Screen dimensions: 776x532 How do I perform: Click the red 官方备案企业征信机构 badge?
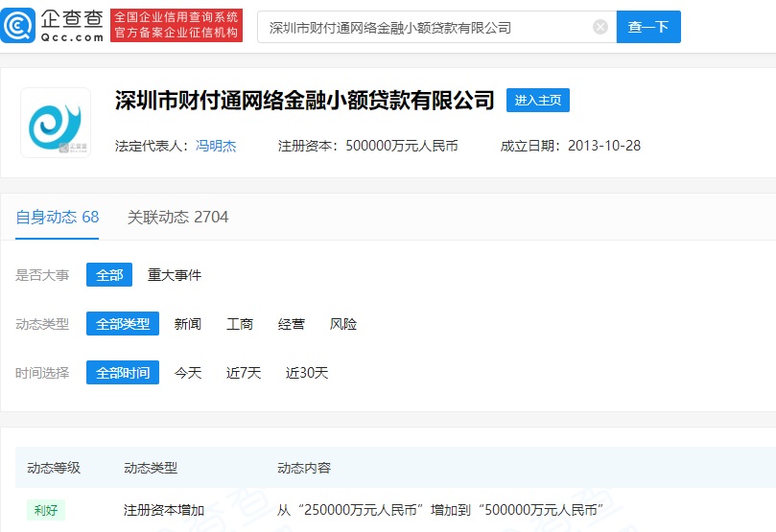coord(176,35)
